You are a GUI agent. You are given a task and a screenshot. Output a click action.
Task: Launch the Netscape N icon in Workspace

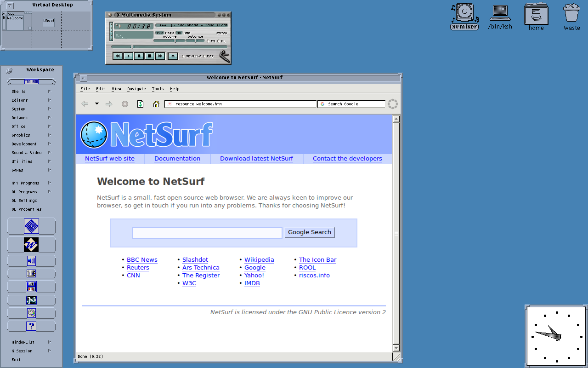(x=31, y=300)
